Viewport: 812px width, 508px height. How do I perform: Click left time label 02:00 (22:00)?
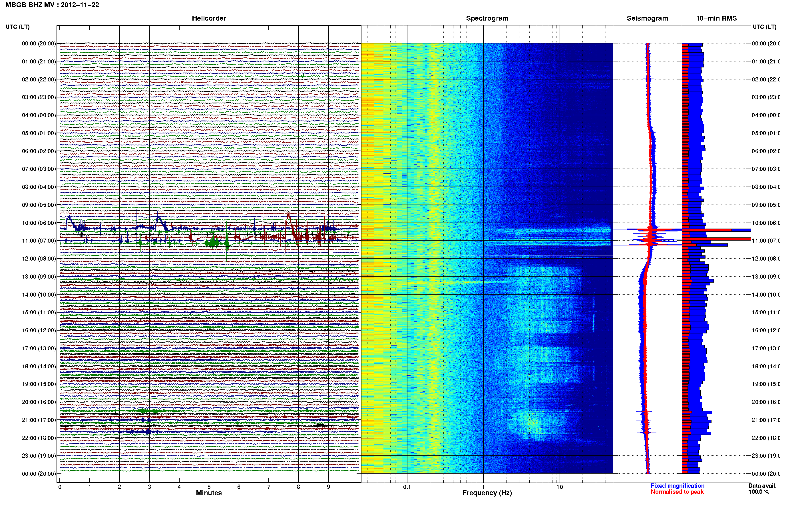39,79
